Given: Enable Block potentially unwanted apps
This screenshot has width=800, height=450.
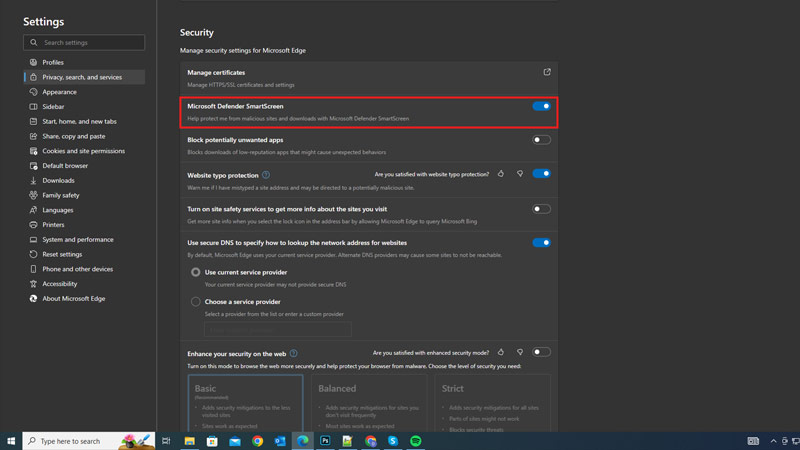Looking at the screenshot, I should (x=541, y=140).
